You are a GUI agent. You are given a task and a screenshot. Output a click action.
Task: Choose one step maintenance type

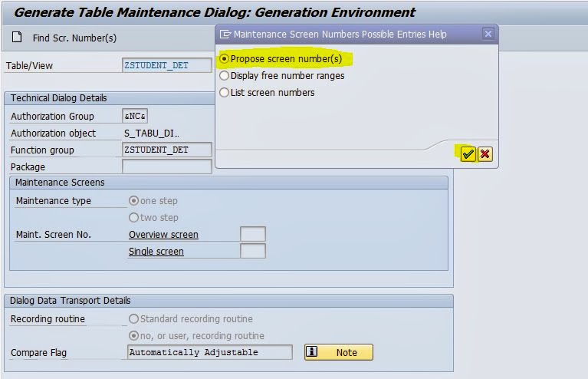coord(134,201)
